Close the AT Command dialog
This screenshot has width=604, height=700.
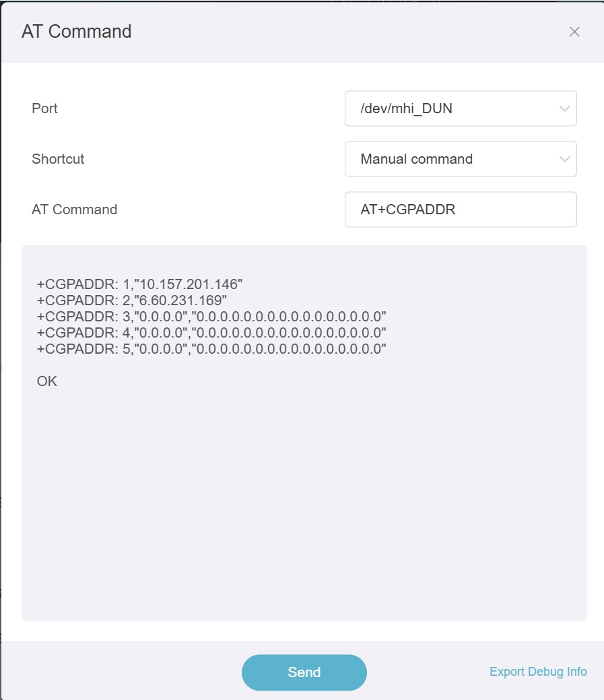point(574,32)
